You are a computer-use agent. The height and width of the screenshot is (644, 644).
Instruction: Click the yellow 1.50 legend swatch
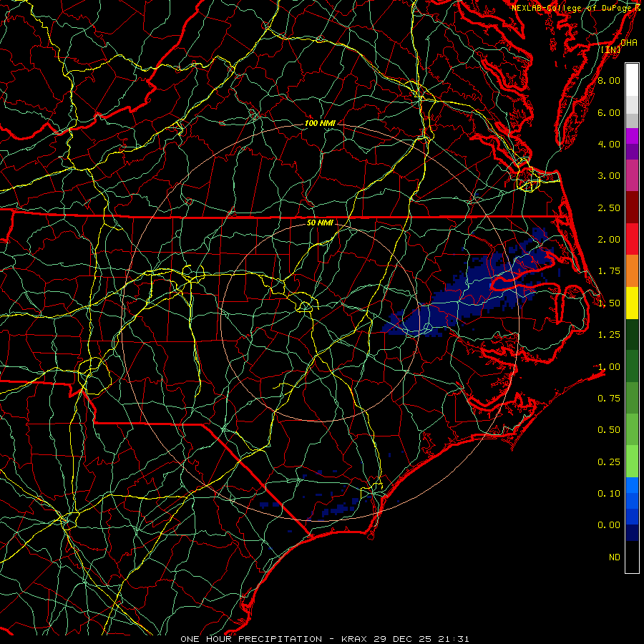[x=632, y=303]
